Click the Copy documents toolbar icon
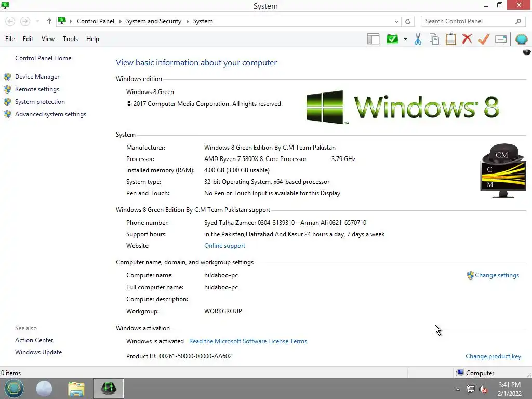This screenshot has width=532, height=399. click(x=434, y=39)
